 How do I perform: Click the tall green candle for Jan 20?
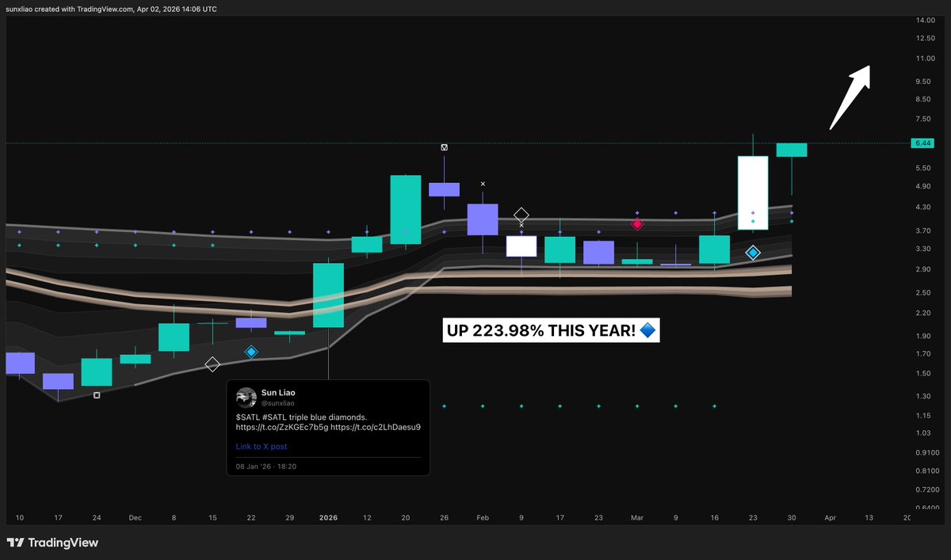pos(406,210)
